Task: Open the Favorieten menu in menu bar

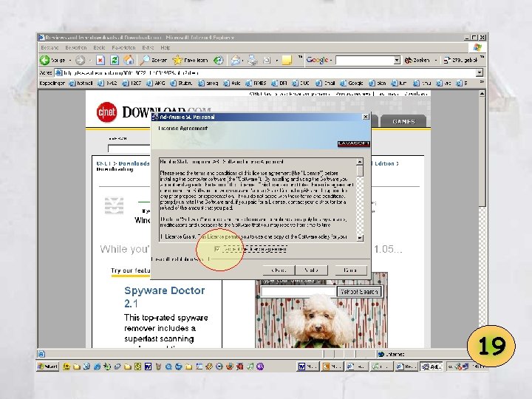Action: pyautogui.click(x=123, y=48)
